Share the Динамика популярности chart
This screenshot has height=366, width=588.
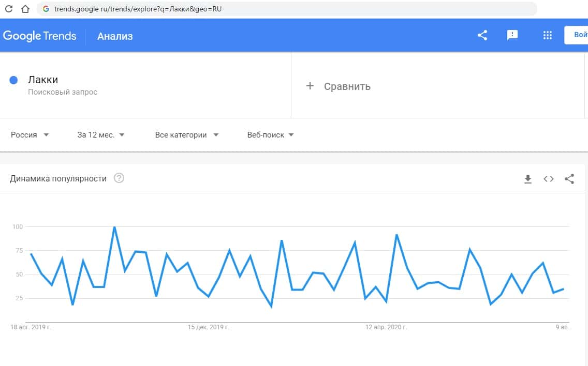tap(569, 179)
